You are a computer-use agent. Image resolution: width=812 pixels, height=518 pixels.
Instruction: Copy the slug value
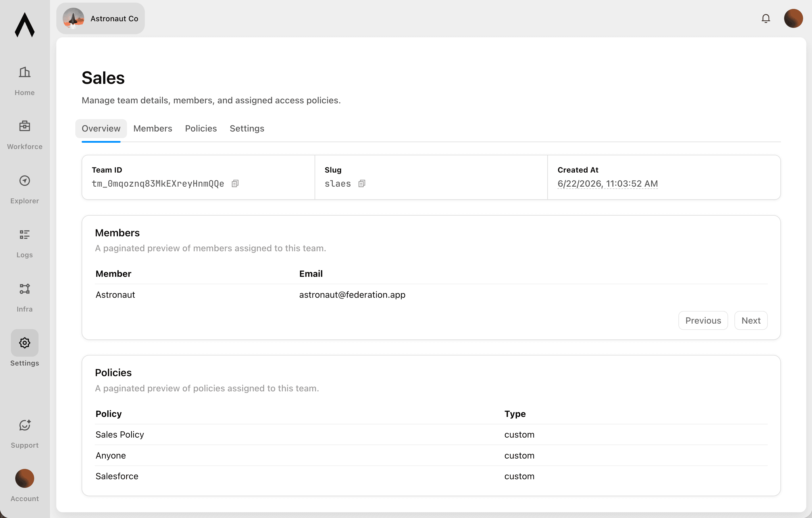362,184
